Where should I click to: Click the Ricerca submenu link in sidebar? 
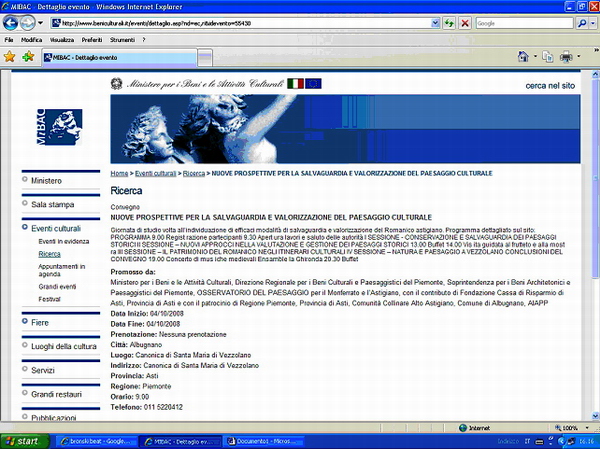[49, 254]
